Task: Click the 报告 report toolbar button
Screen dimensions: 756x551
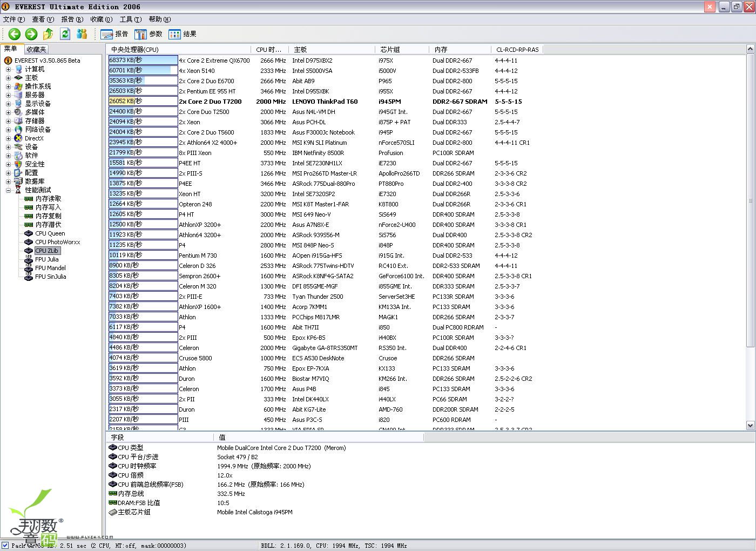Action: click(114, 34)
